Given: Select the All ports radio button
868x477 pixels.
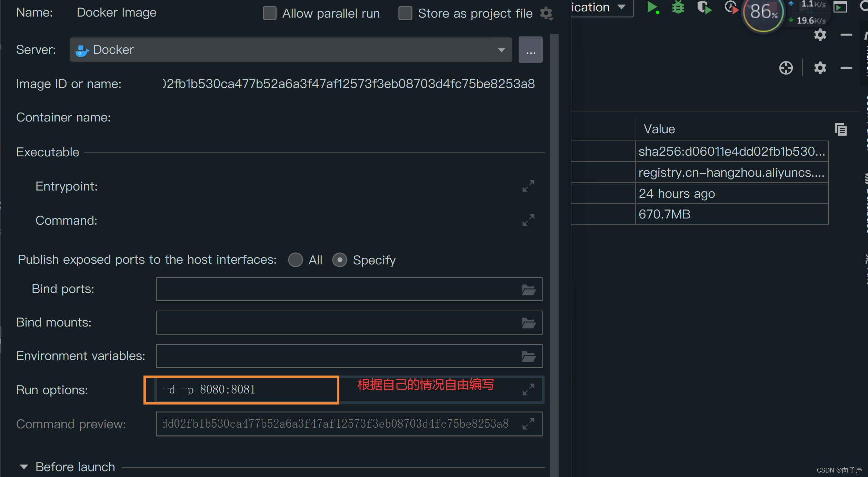Looking at the screenshot, I should pos(296,260).
